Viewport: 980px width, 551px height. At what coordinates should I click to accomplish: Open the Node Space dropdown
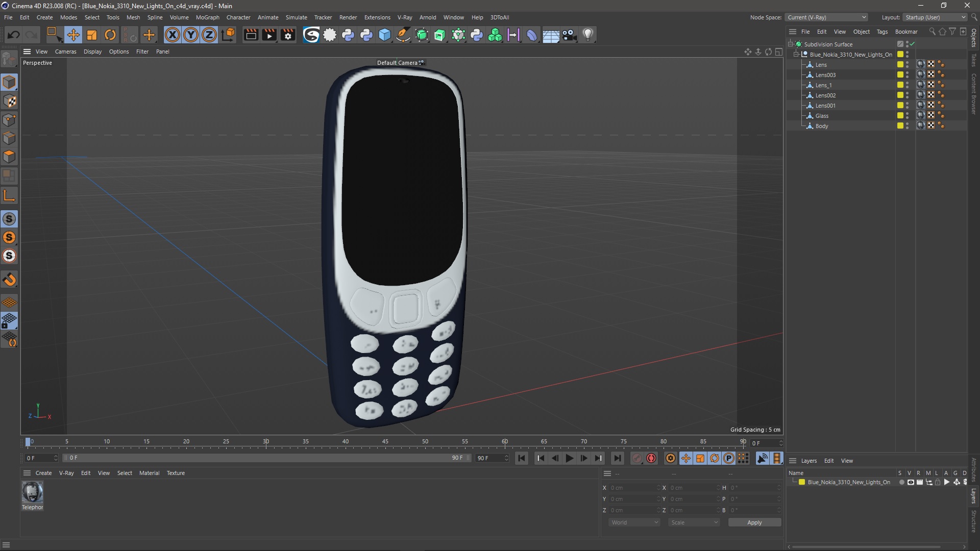coord(826,17)
